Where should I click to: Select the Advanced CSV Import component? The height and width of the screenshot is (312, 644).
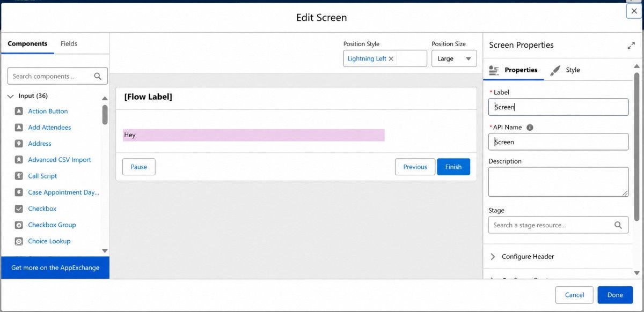tap(60, 160)
